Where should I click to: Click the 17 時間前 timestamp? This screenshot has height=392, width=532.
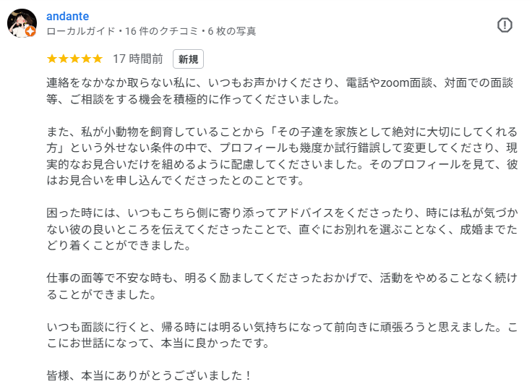coord(138,59)
